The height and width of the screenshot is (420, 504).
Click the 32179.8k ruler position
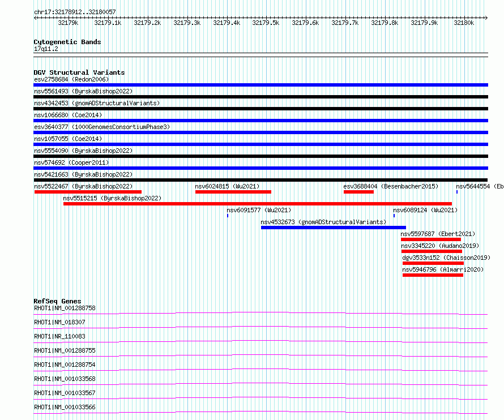(385, 23)
